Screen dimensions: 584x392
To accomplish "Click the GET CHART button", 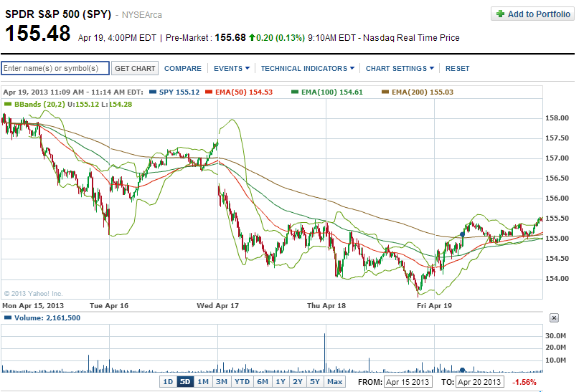I will click(135, 68).
